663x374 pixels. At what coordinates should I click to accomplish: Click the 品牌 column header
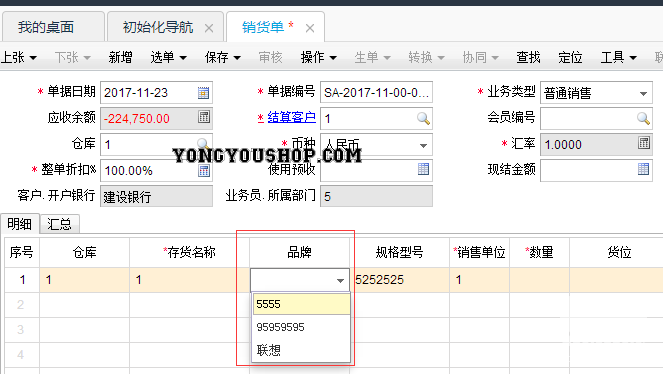(299, 252)
